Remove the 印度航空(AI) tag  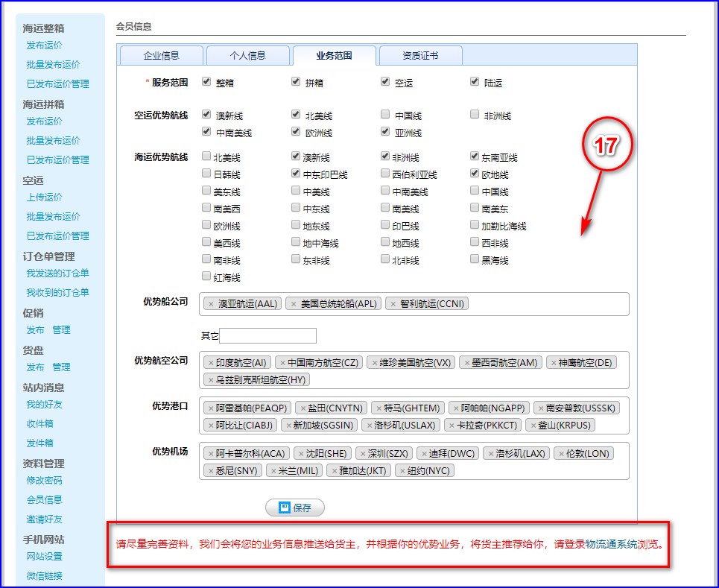[211, 363]
